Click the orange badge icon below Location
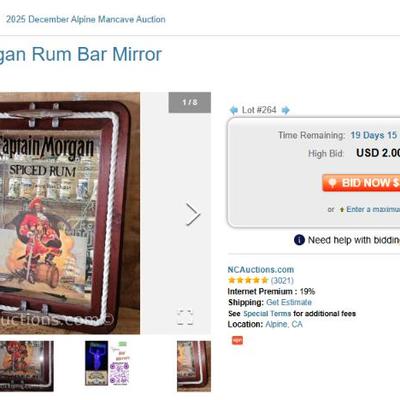Viewport: 400px width, 400px height. point(237,340)
